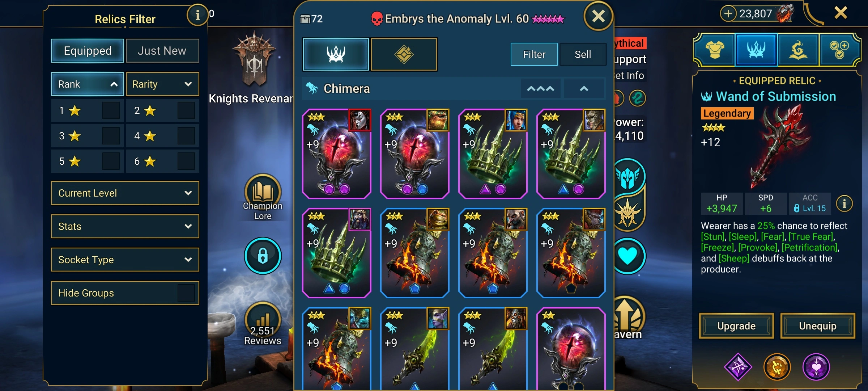Screen dimensions: 868x391
Task: Select the first Chimera orb relic
Action: tap(336, 154)
